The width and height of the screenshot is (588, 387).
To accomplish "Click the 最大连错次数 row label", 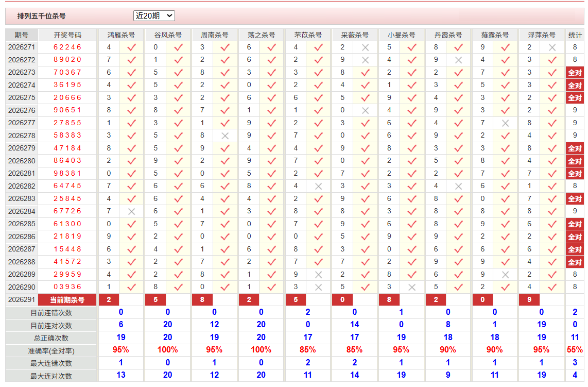I will [x=51, y=363].
